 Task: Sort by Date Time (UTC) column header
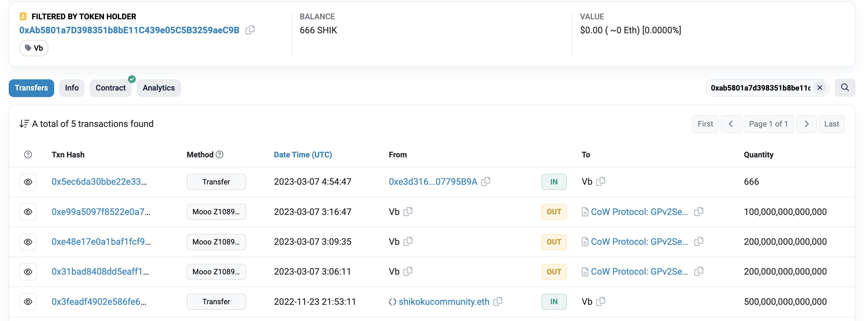pyautogui.click(x=303, y=155)
